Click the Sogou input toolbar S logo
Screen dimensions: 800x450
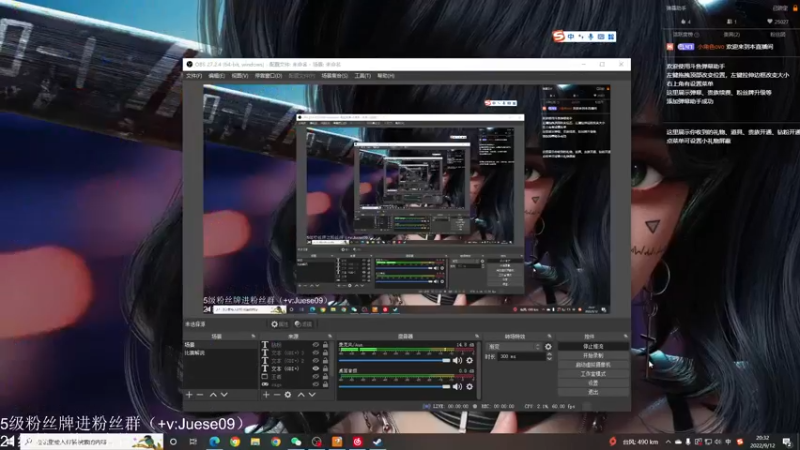[x=559, y=36]
